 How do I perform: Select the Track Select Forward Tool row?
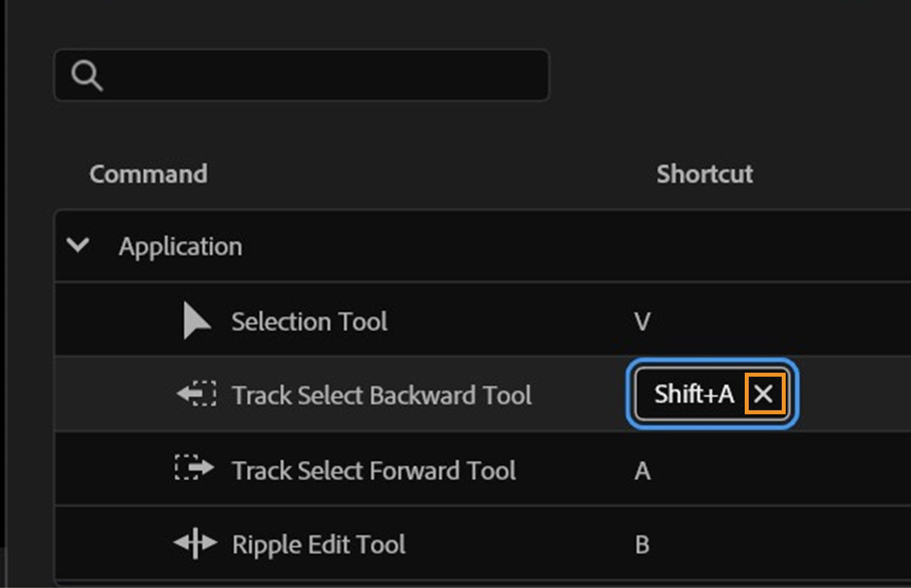click(x=374, y=470)
